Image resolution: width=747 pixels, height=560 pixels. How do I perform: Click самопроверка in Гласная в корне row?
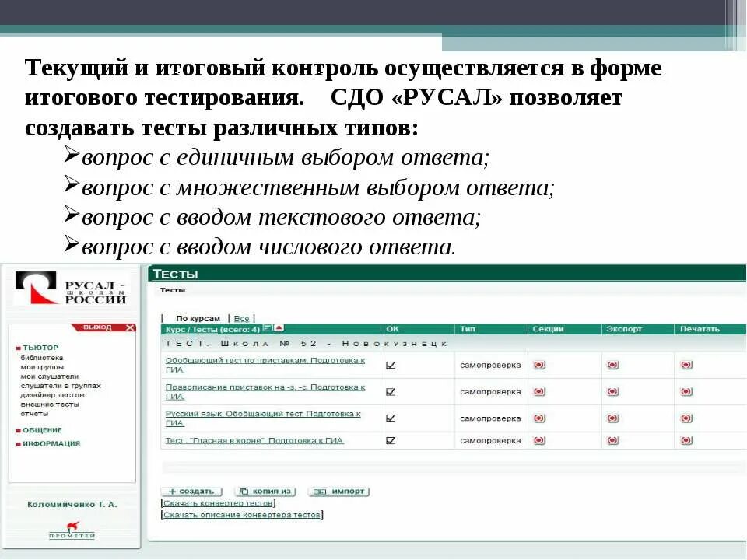[490, 440]
